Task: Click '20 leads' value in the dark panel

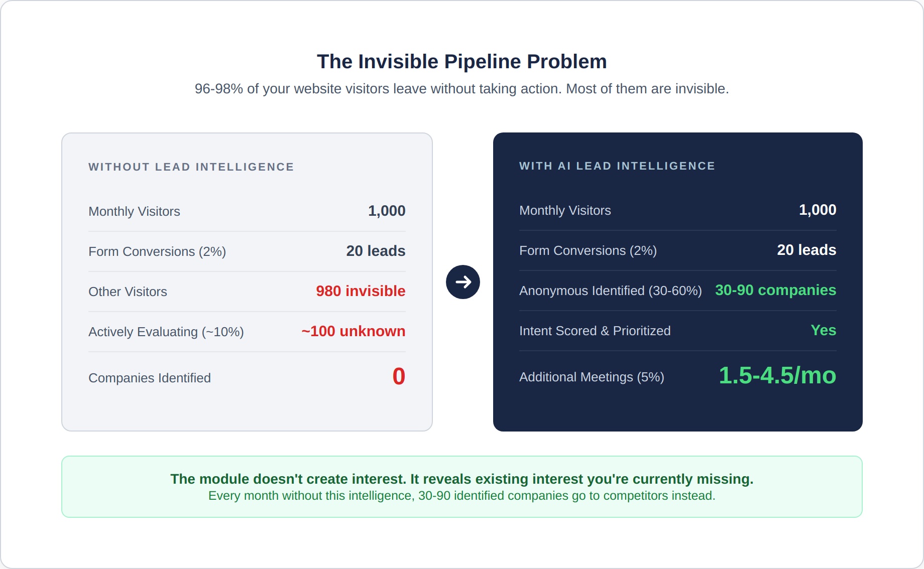Action: click(806, 250)
